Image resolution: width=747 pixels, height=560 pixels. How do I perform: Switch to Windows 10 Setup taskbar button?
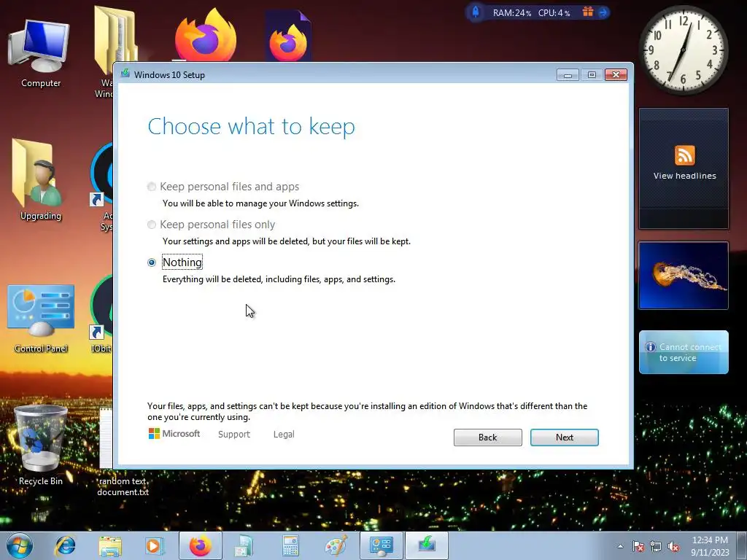pyautogui.click(x=426, y=545)
